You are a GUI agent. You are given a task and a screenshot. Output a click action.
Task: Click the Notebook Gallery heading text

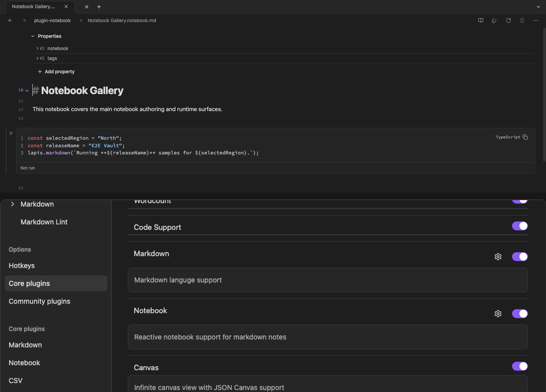pos(82,90)
